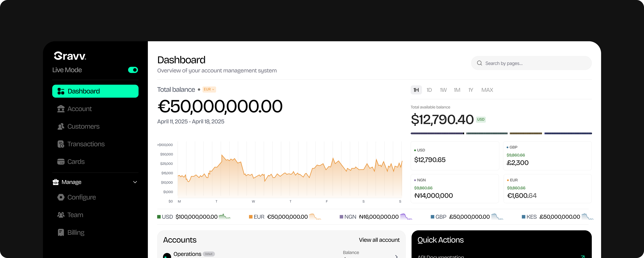The height and width of the screenshot is (258, 644).
Task: Click the search magnifier icon
Action: pyautogui.click(x=479, y=63)
